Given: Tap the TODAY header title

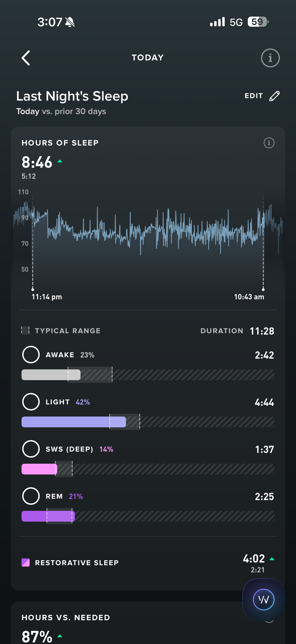Looking at the screenshot, I should [148, 57].
